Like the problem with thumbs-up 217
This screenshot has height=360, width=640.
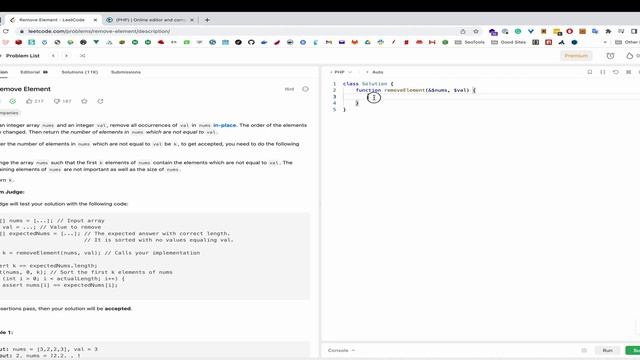35,101
